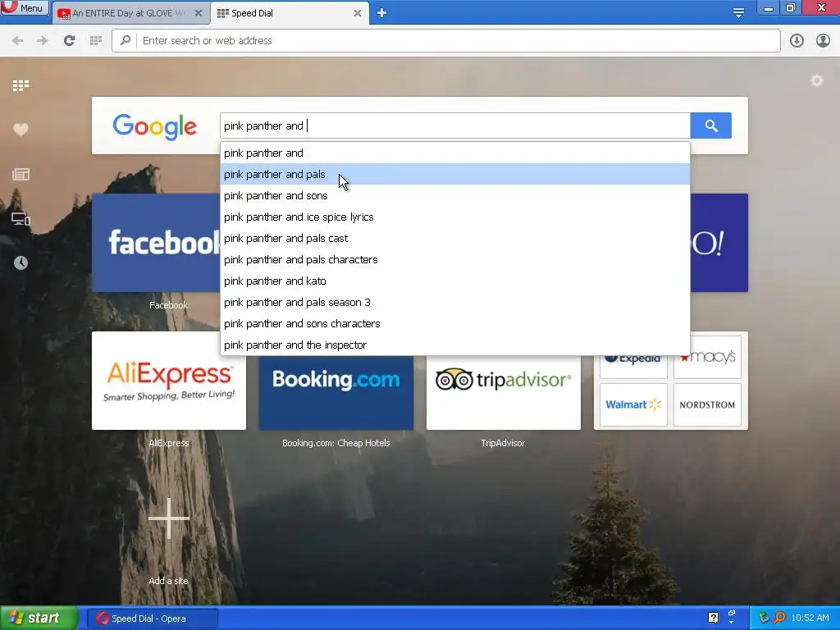Screen dimensions: 840x630
Task: Go forward with the forward arrow
Action: pyautogui.click(x=43, y=40)
